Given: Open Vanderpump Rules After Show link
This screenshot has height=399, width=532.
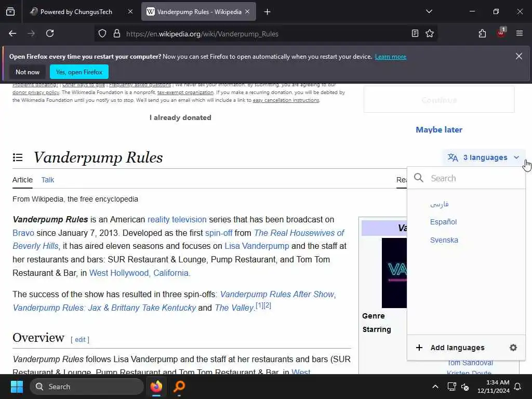Looking at the screenshot, I should tap(277, 294).
